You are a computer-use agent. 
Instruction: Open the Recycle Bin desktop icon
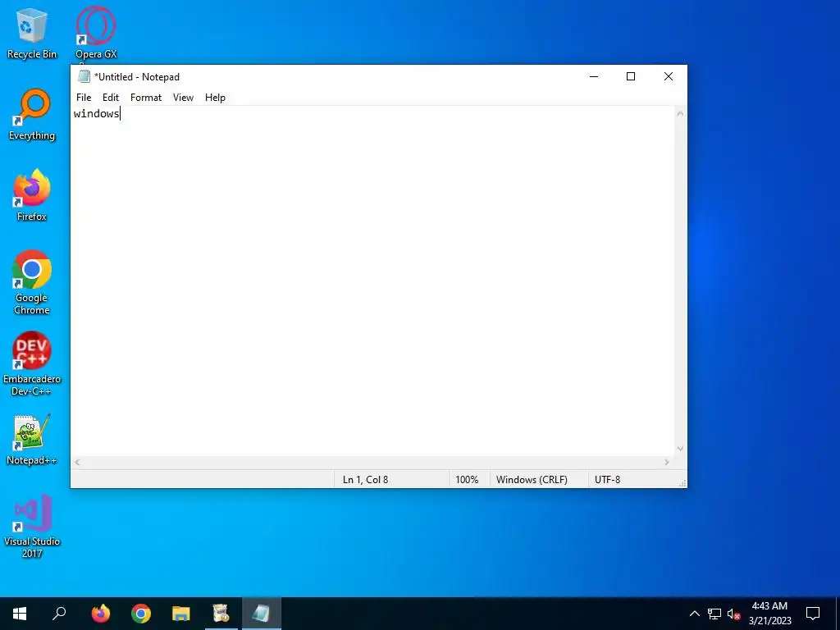[32, 33]
